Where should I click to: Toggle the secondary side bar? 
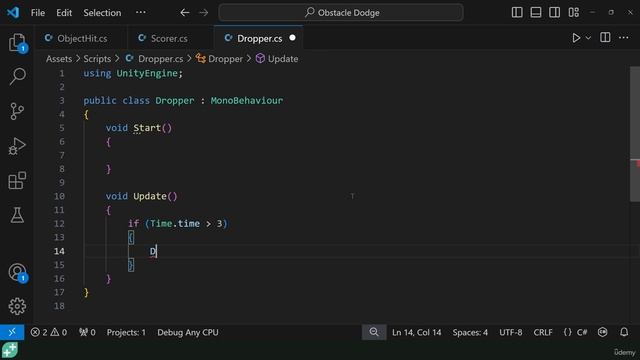point(554,12)
